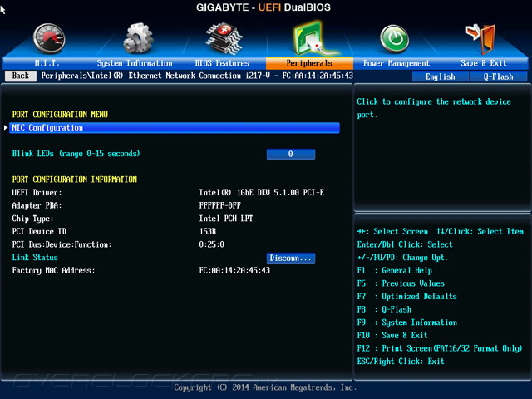Click the BIOS Features chip icon

(224, 38)
